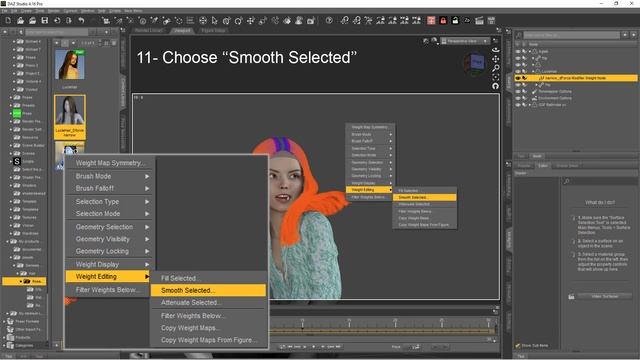Toggle visibility eye of Environment Options row
Screen dimensions: 640x360
click(518, 98)
